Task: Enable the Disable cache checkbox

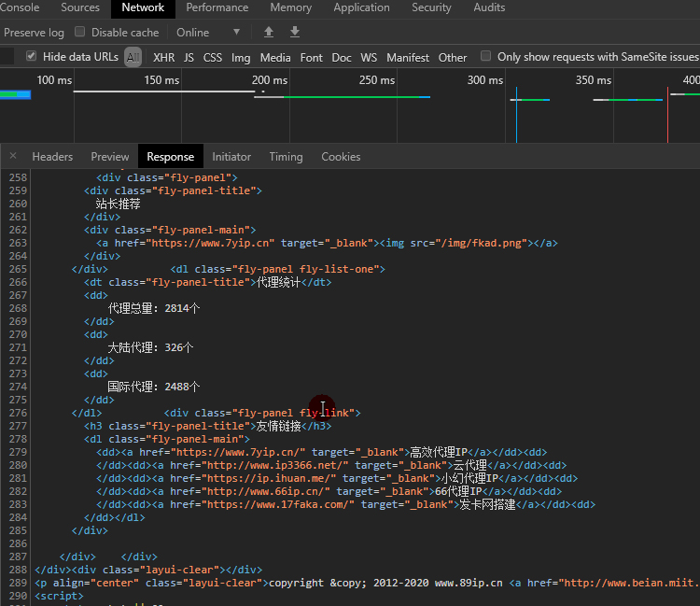Action: [x=80, y=33]
